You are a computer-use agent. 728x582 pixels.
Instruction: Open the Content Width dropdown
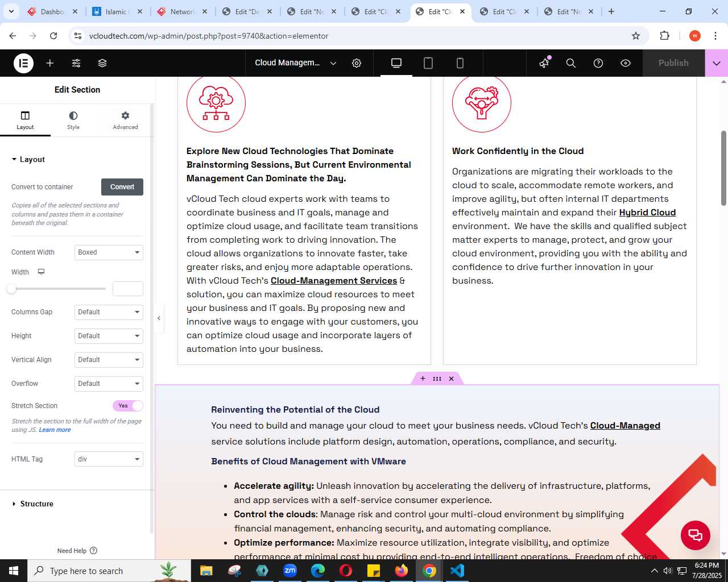pos(109,252)
